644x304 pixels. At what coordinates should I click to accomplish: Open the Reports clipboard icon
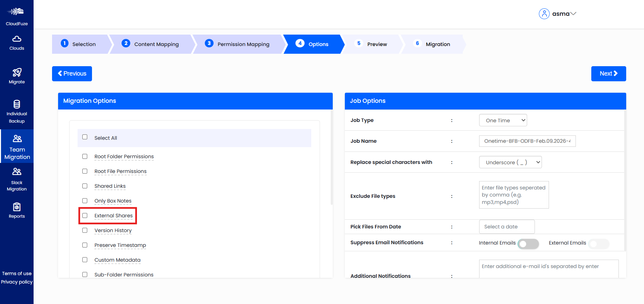tap(17, 207)
